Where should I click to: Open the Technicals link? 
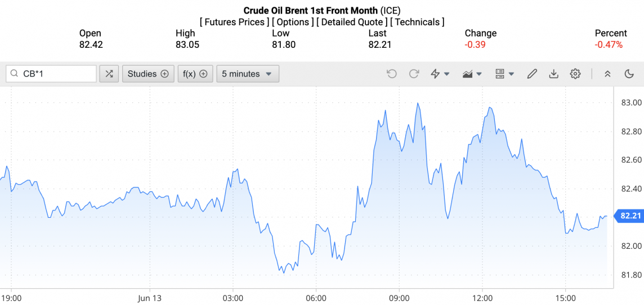(417, 22)
